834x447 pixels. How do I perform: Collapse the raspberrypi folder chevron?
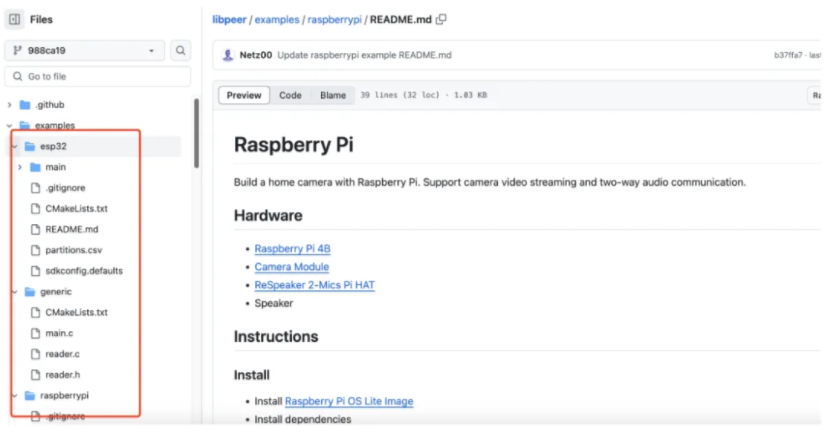coord(15,395)
